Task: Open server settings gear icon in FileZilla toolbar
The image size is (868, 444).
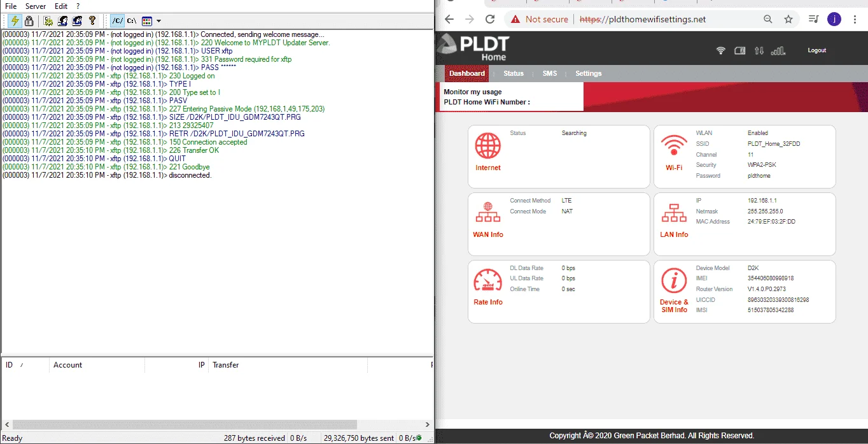Action: pyautogui.click(x=48, y=20)
